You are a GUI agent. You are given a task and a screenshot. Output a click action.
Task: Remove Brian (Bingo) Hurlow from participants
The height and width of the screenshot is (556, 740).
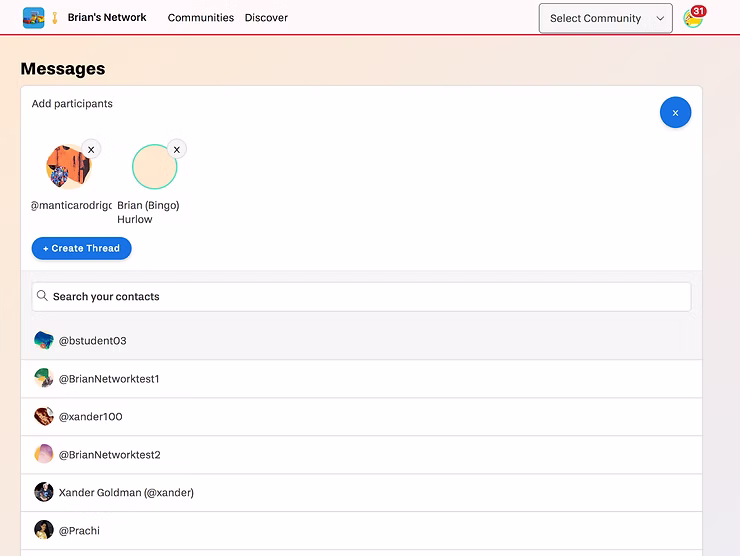[x=177, y=149]
